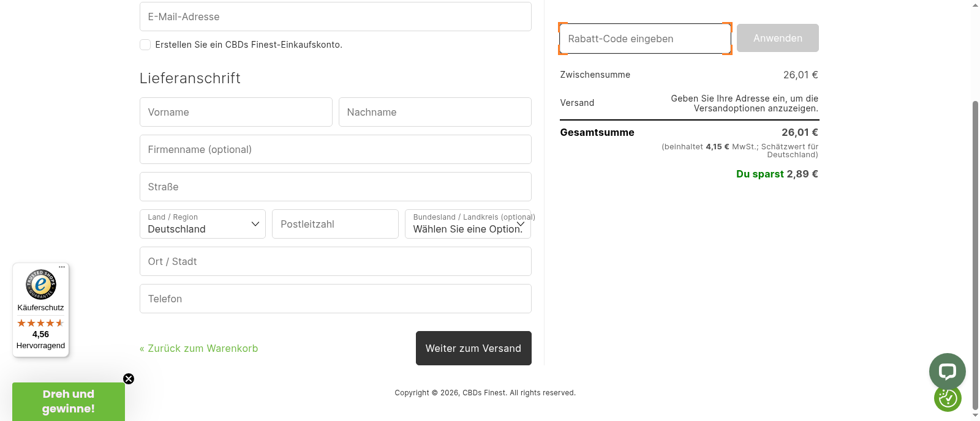The height and width of the screenshot is (421, 980).
Task: Expand the Bundesland / Landkreis dropdown
Action: click(467, 224)
